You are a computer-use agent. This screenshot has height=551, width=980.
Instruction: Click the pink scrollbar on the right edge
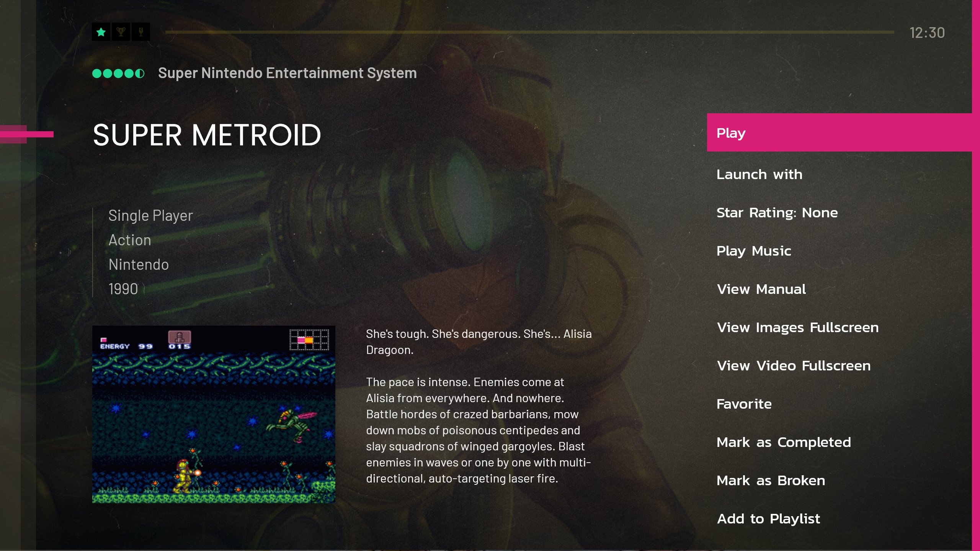pos(976,275)
